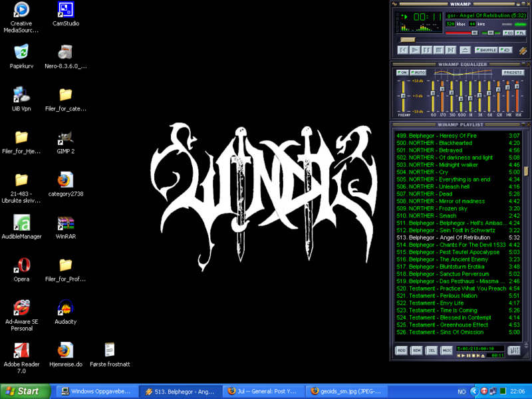
Task: Open the playlist REM menu button
Action: pos(417,350)
